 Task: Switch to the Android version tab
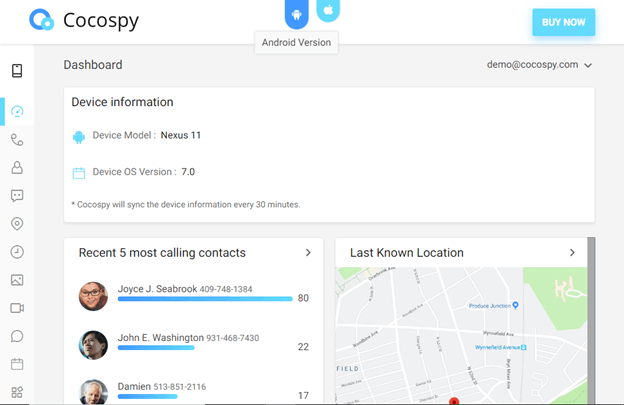point(296,14)
